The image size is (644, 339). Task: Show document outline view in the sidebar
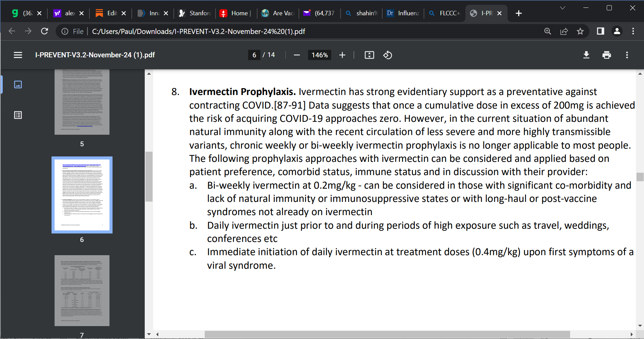tap(18, 115)
